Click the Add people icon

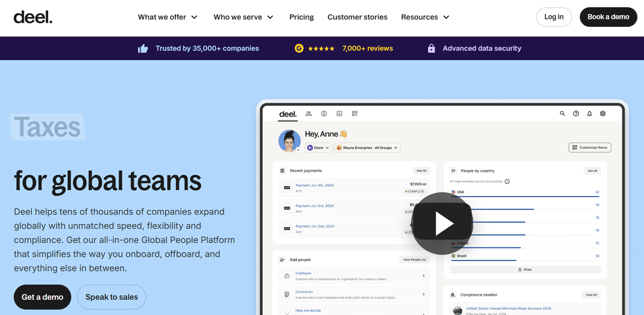click(282, 260)
